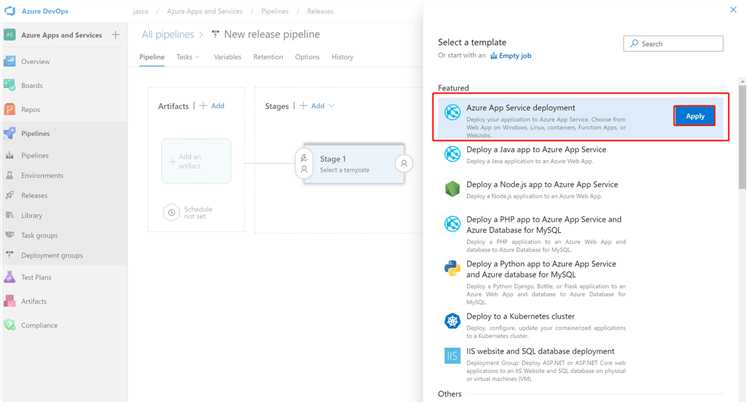
Task: Select Deploy a PHP app template title
Action: [544, 224]
